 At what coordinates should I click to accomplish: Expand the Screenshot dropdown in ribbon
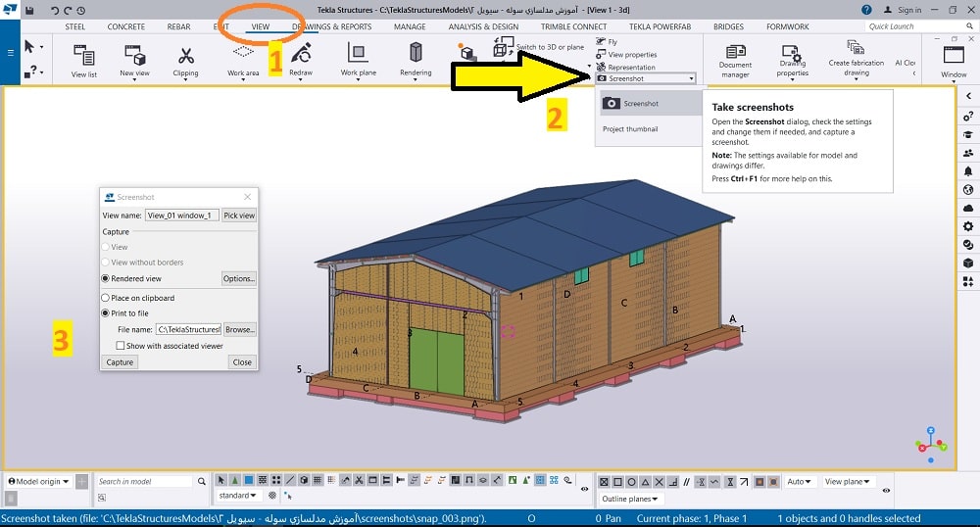click(692, 78)
